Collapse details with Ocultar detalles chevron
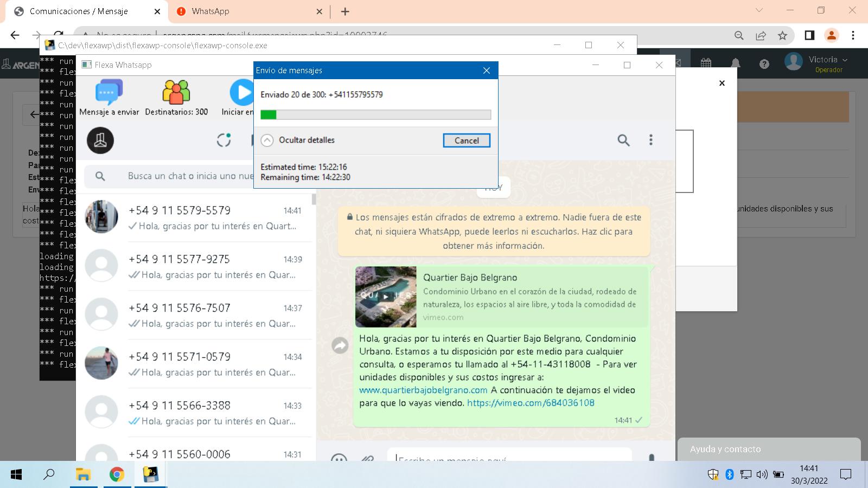Viewport: 868px width, 488px height. point(267,140)
